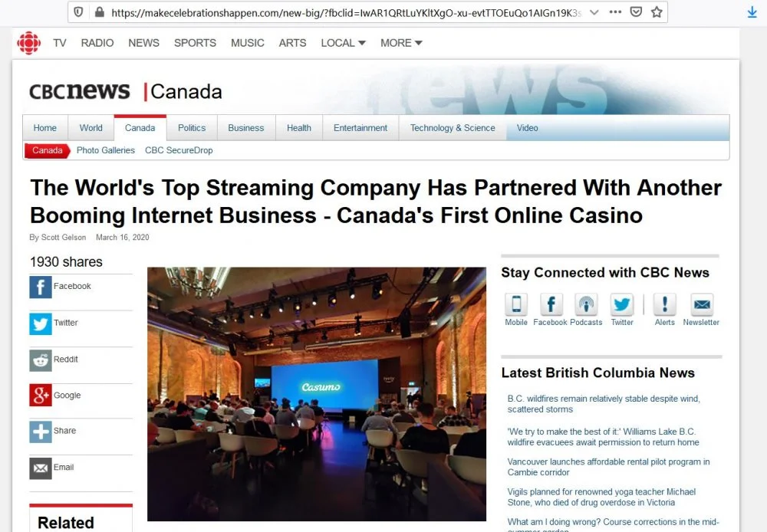This screenshot has height=532, width=767.
Task: Switch to the Health tab
Action: coord(299,128)
